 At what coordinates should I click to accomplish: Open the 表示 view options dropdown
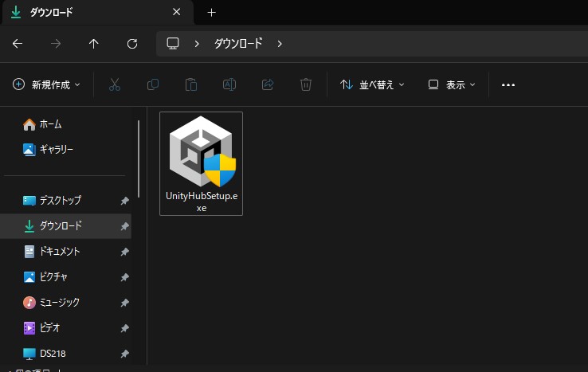click(452, 84)
